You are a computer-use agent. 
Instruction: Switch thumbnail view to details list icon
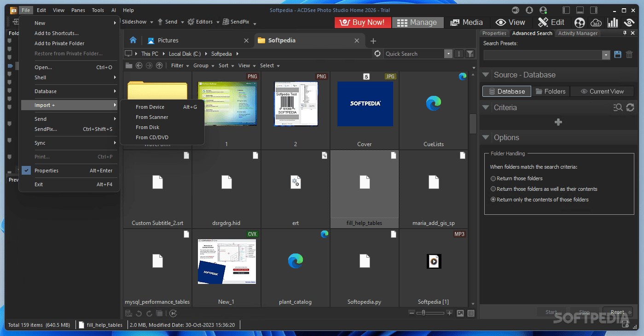470,313
